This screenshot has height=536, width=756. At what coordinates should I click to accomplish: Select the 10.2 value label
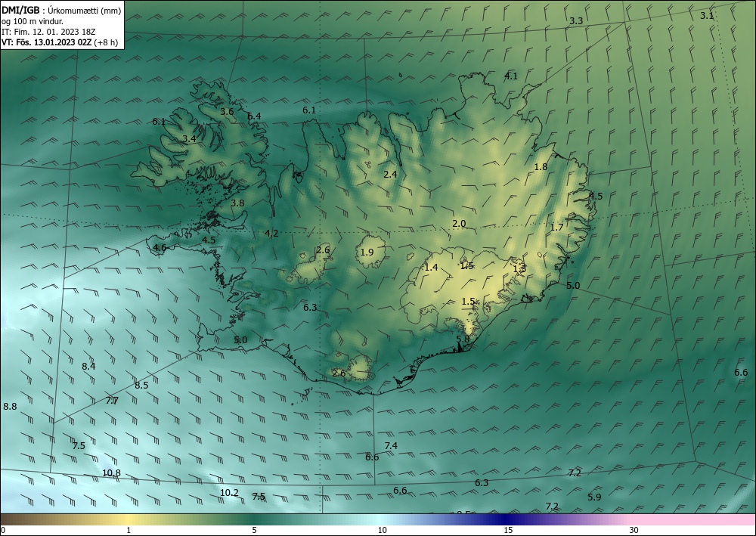[230, 493]
